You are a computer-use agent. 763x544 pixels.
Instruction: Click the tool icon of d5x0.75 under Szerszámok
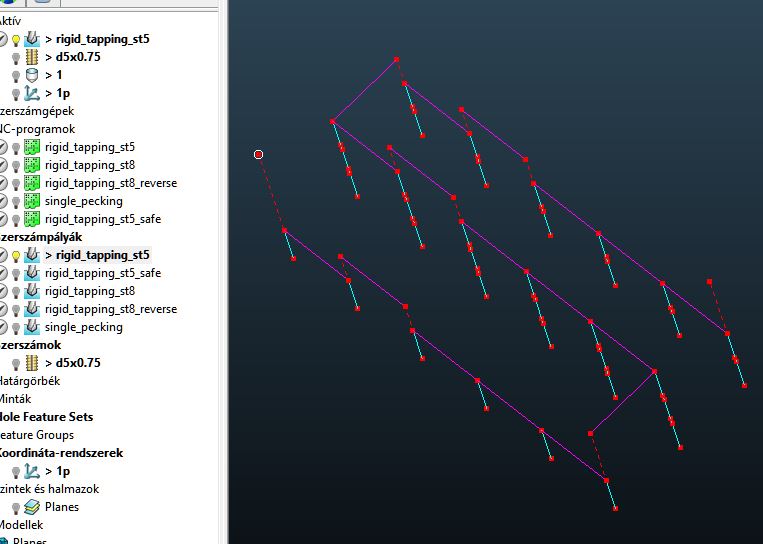point(32,363)
